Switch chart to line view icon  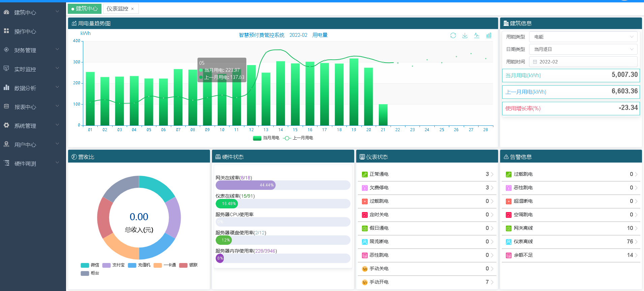coord(477,35)
